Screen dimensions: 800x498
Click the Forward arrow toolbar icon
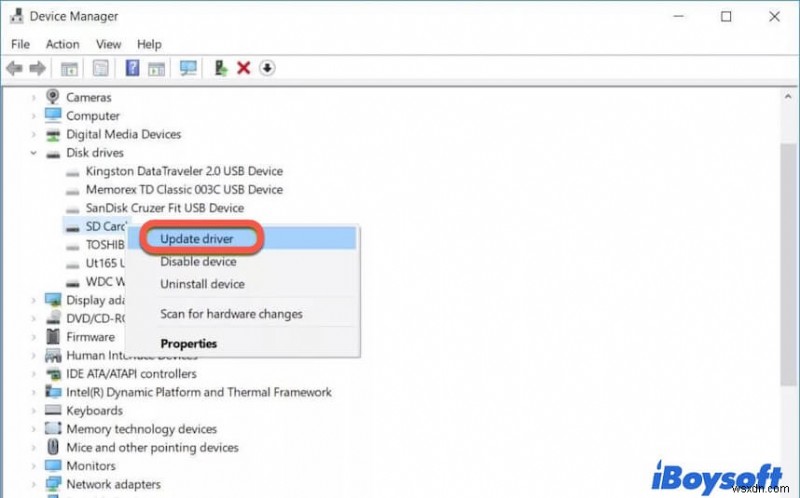(x=38, y=68)
